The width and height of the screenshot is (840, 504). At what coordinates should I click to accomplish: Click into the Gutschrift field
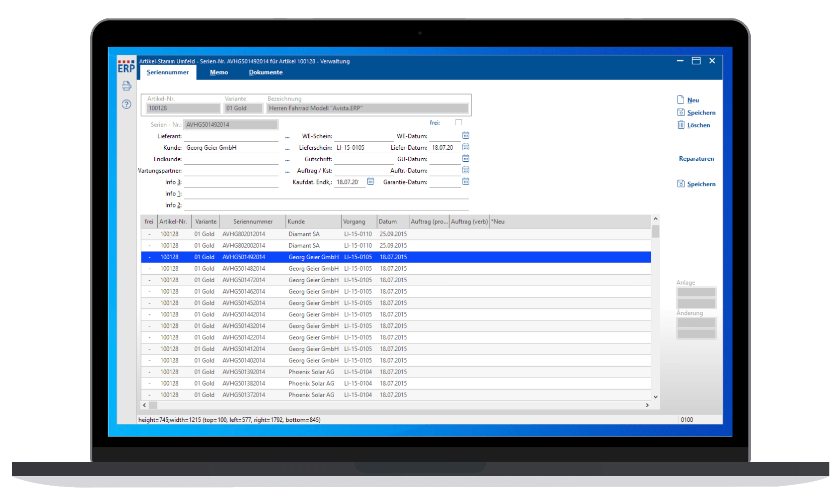363,159
